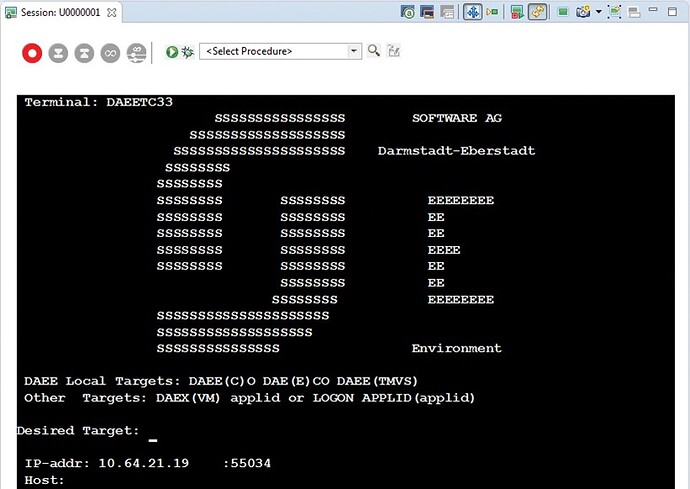Viewport: 690px width, 489px height.
Task: Click the 'Environment' text
Action: pos(456,349)
